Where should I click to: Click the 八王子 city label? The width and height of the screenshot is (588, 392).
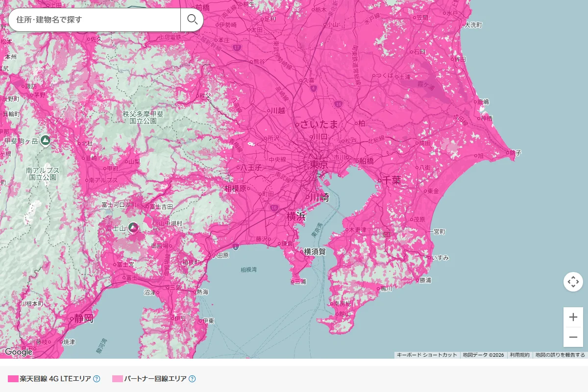251,168
